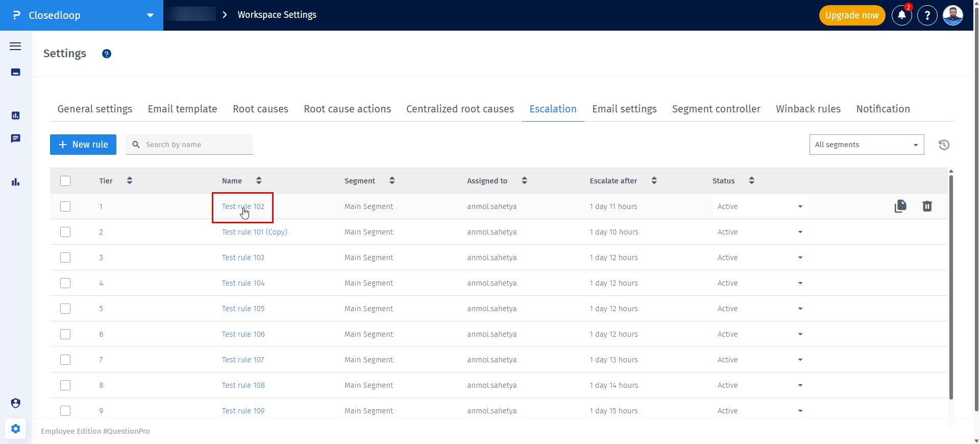Open the Test rule 101 (Copy) link
Viewport: 980px width, 444px height.
click(x=254, y=232)
